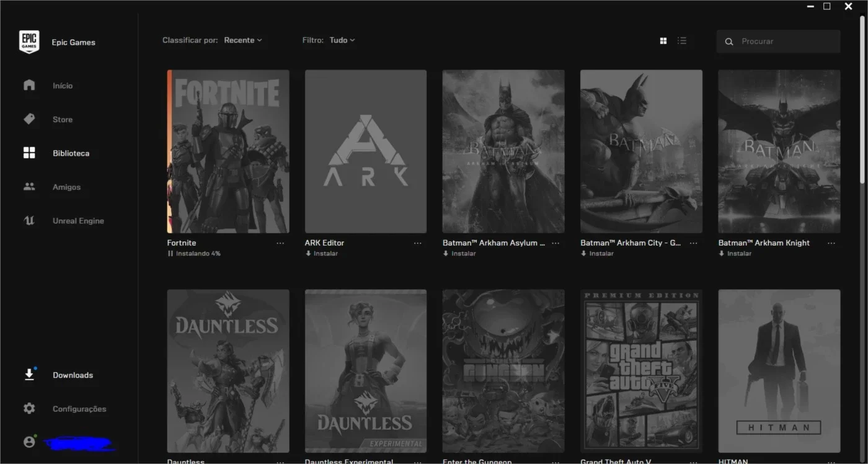Select Biblioteca in sidebar

click(x=71, y=153)
